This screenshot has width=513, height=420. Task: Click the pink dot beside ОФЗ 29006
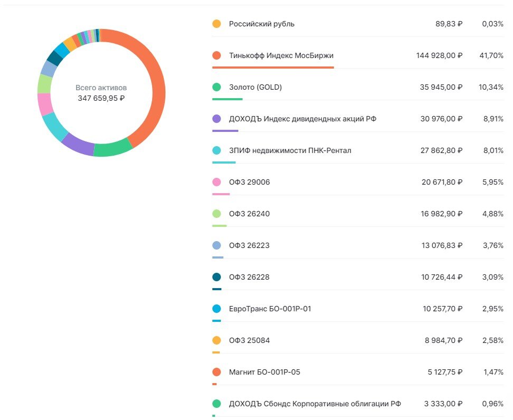click(216, 182)
